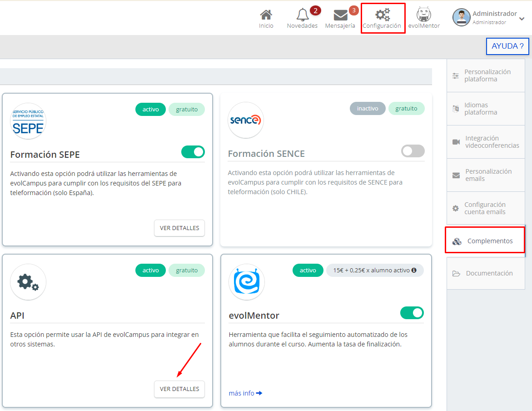This screenshot has width=532, height=411.
Task: Click the Formación SEPE title
Action: pos(45,155)
